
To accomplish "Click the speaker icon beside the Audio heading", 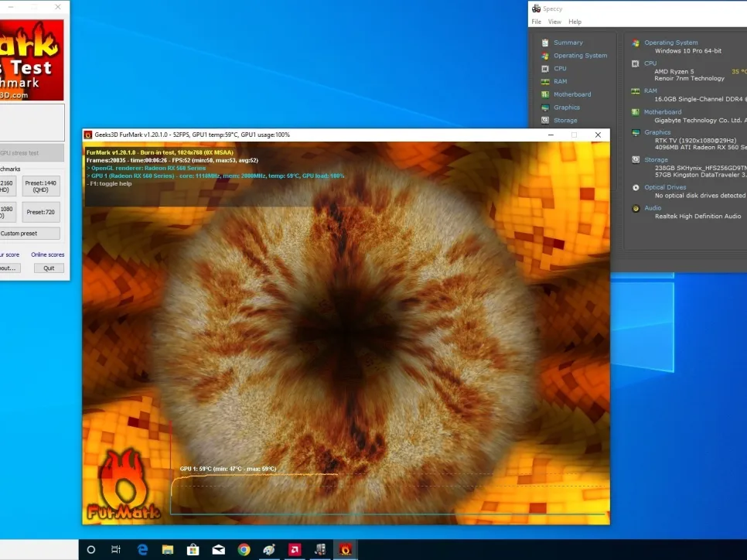I will [x=636, y=208].
